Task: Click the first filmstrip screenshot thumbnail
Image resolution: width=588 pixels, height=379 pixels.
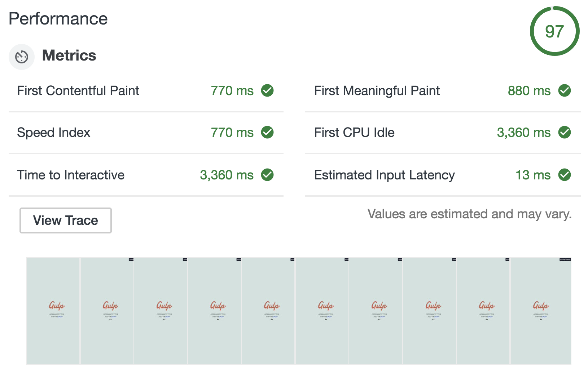Action: click(x=53, y=311)
